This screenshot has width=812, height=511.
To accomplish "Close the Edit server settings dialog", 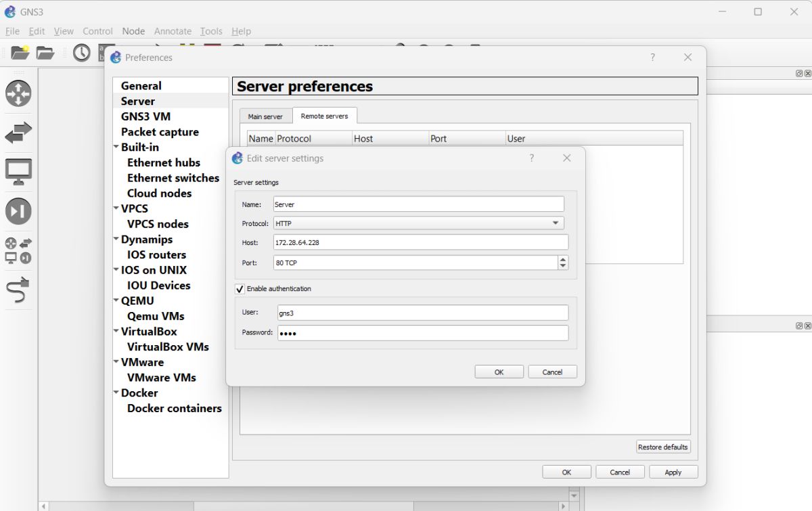I will click(567, 158).
